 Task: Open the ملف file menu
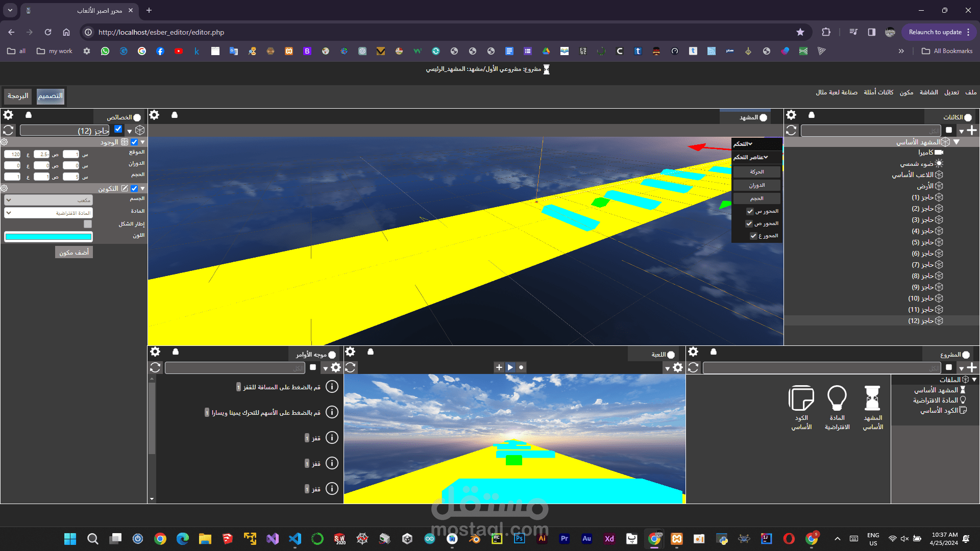971,92
